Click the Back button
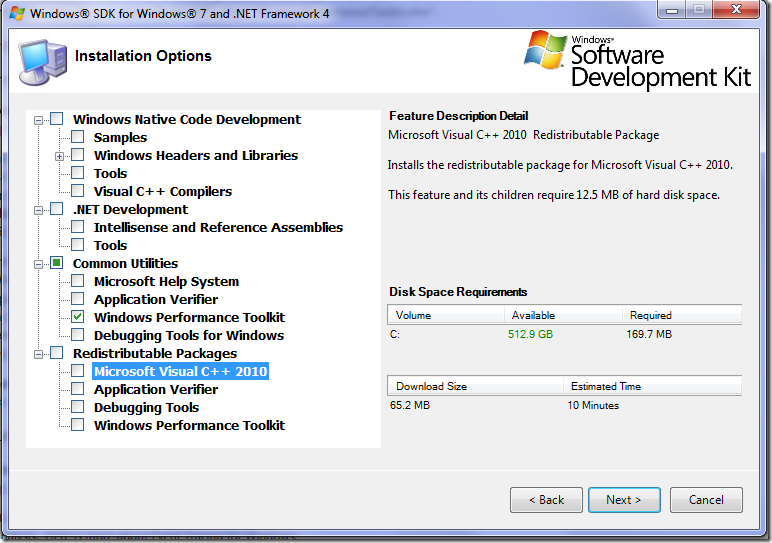 [546, 500]
